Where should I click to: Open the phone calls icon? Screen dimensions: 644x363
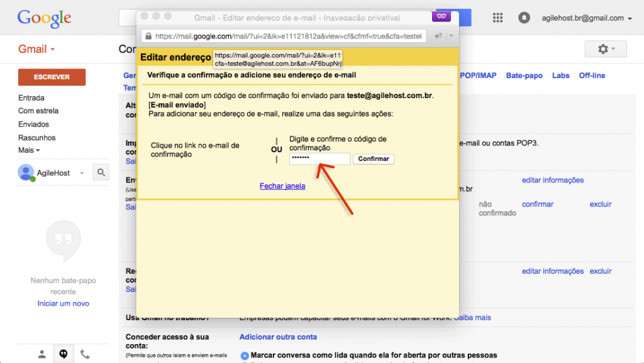click(x=85, y=354)
